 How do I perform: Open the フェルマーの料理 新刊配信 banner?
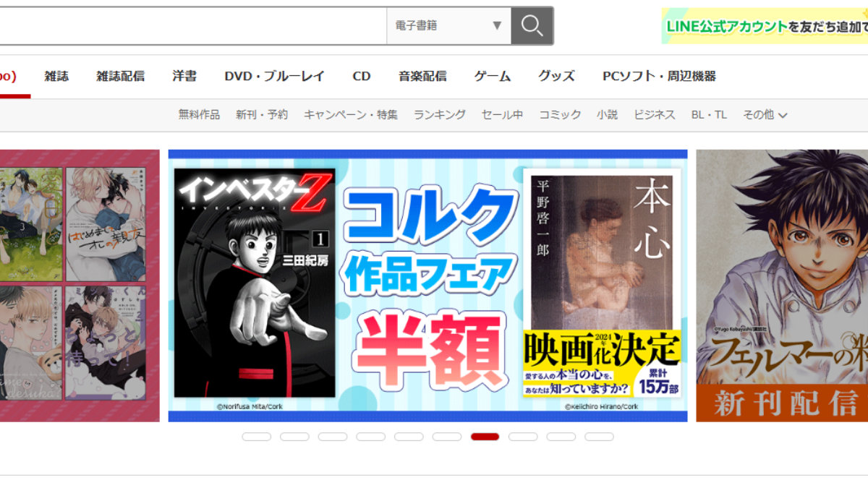tap(782, 286)
